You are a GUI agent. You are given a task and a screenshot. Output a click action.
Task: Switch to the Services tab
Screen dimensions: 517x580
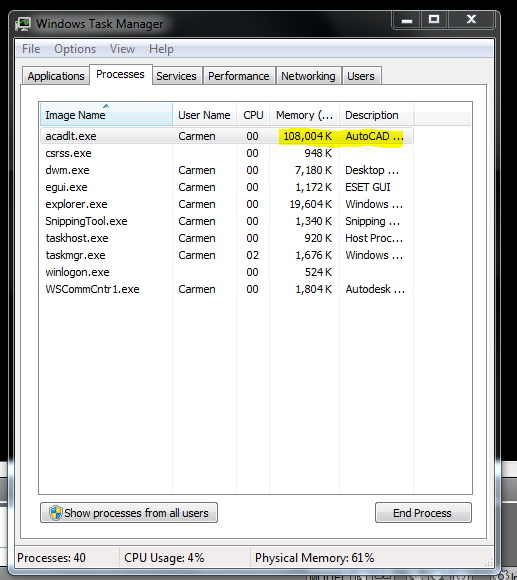(x=176, y=76)
